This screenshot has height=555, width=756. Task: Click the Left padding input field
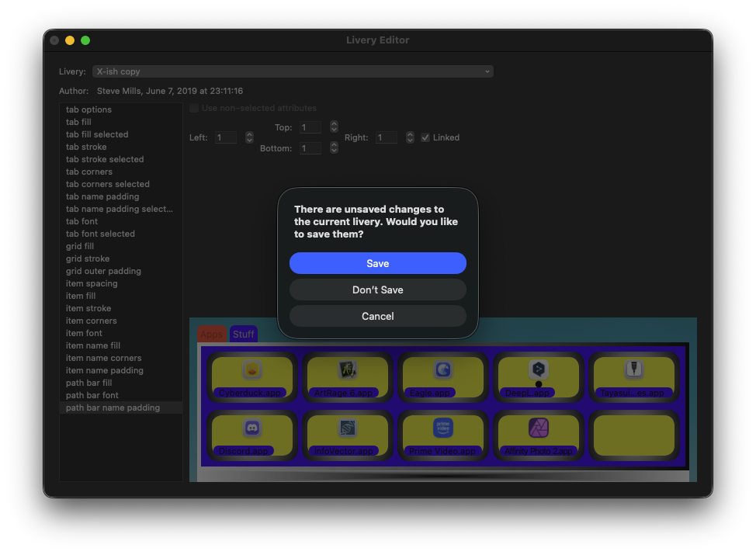226,137
